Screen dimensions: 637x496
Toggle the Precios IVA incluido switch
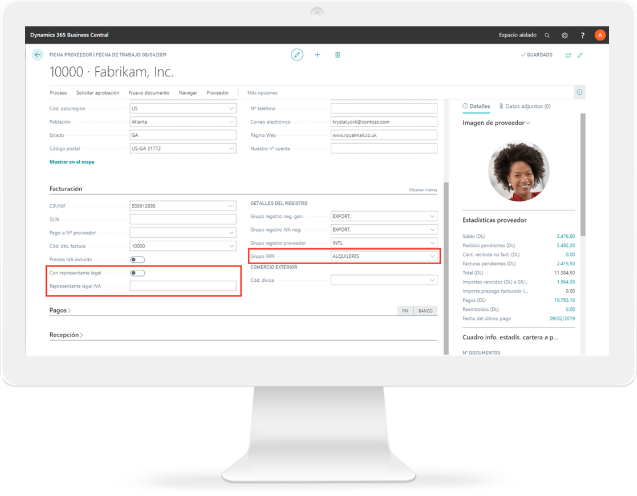pyautogui.click(x=137, y=259)
